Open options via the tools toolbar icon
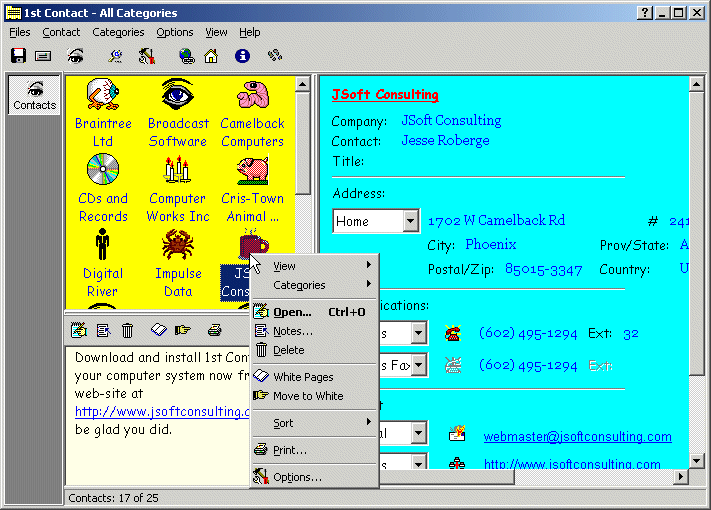711x510 pixels. point(146,56)
